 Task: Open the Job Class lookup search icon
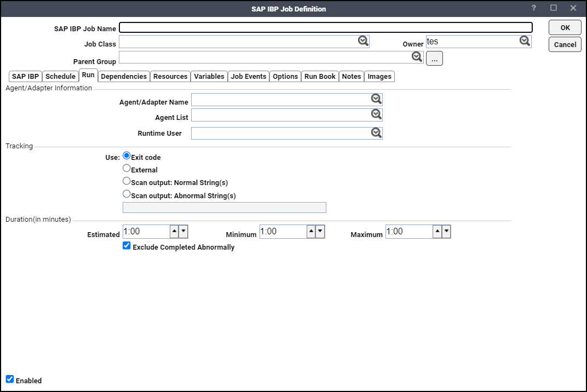click(363, 41)
